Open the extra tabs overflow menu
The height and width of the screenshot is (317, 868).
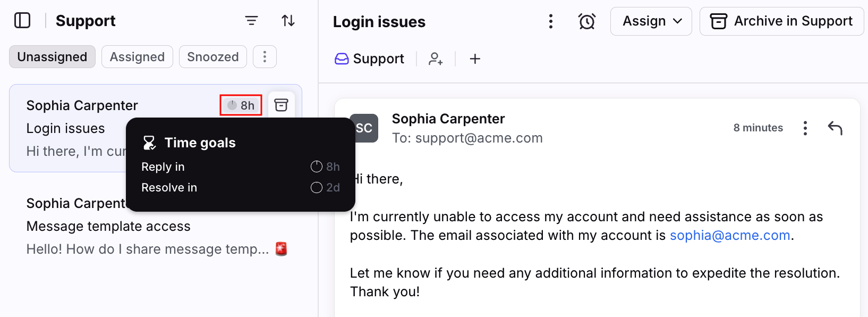point(265,56)
